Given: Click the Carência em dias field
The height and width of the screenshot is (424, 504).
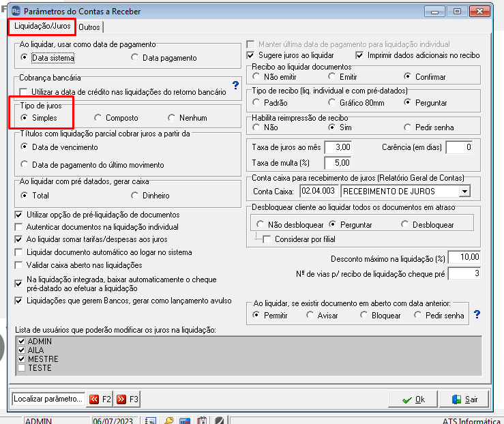Looking at the screenshot, I should [459, 147].
